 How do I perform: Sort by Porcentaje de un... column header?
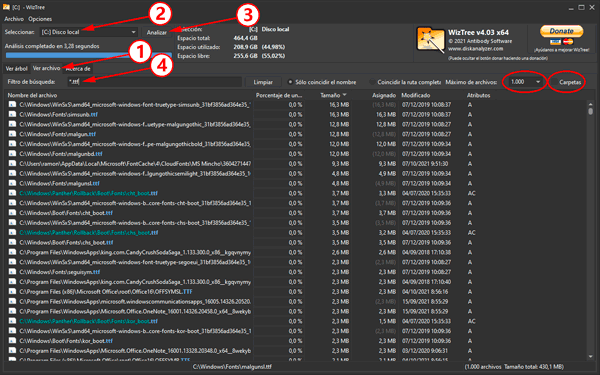coord(279,95)
